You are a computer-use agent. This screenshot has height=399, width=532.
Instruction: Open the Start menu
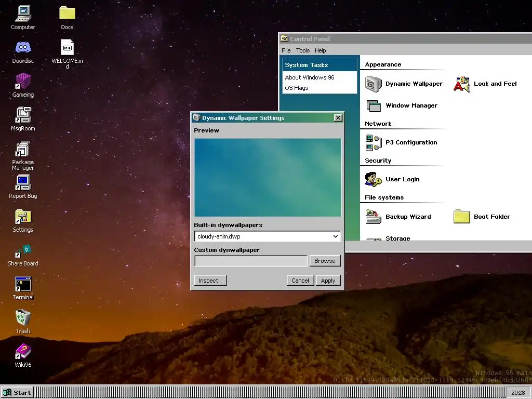pos(17,393)
